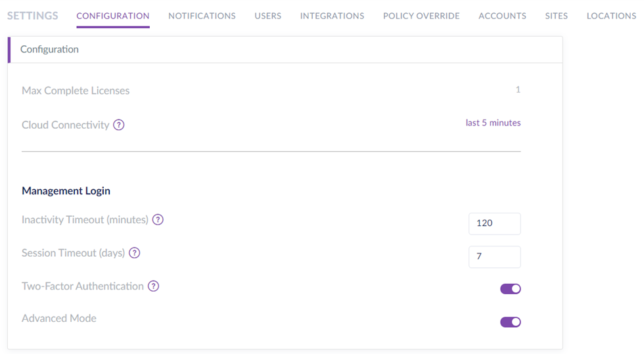Switch to the Notifications tab
The width and height of the screenshot is (644, 354).
point(202,16)
